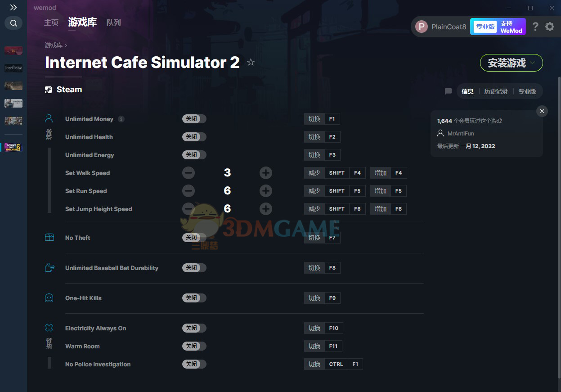
Task: Open MrAntiFun author link
Action: point(461,134)
